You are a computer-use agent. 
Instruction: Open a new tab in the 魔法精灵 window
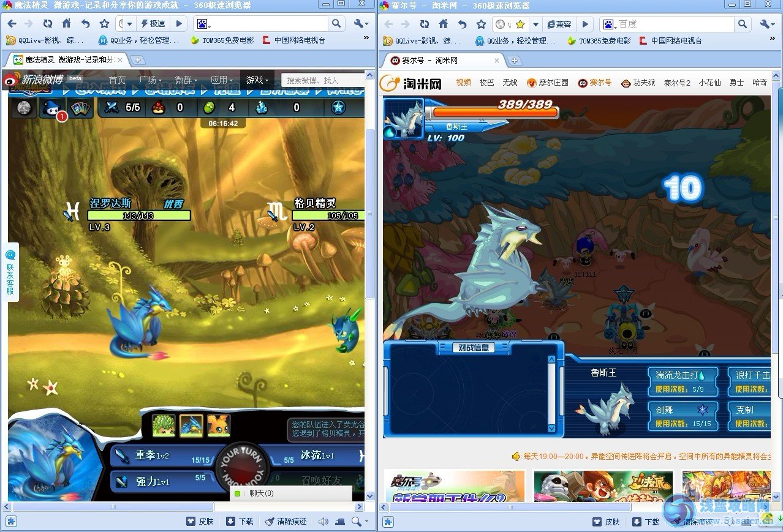coord(138,60)
